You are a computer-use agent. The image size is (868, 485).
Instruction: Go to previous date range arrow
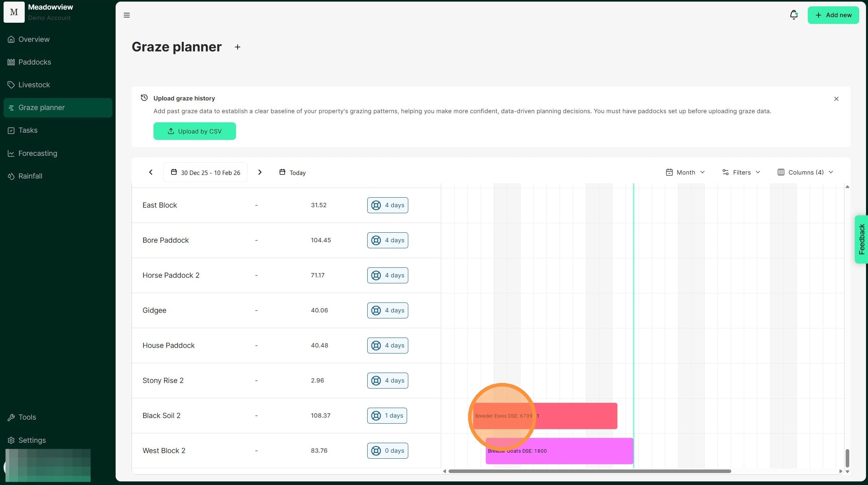(x=151, y=172)
